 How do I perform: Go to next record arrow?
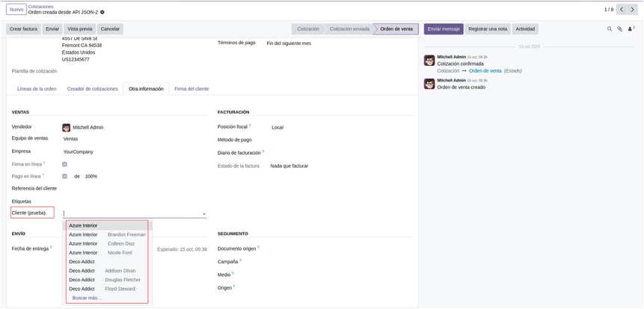[633, 10]
